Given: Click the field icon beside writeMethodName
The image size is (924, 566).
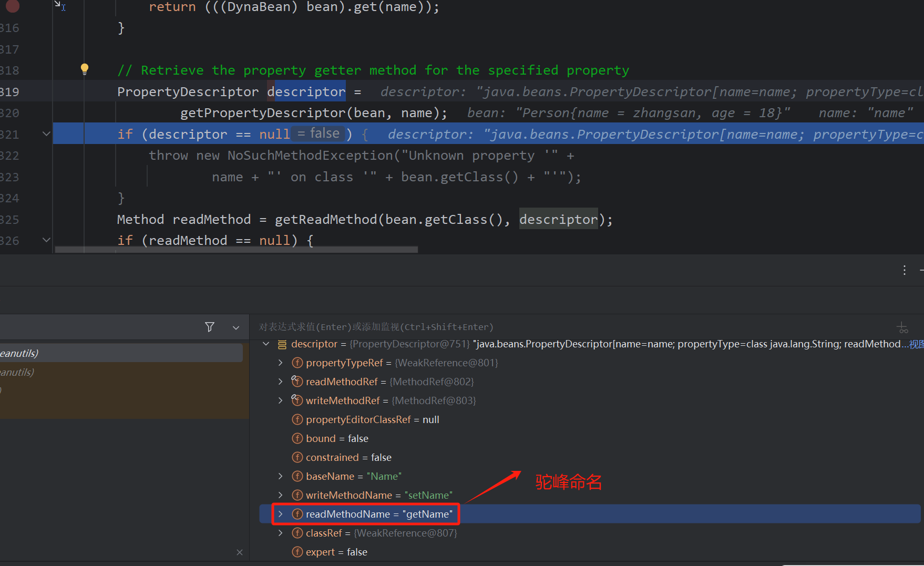Looking at the screenshot, I should pyautogui.click(x=297, y=495).
